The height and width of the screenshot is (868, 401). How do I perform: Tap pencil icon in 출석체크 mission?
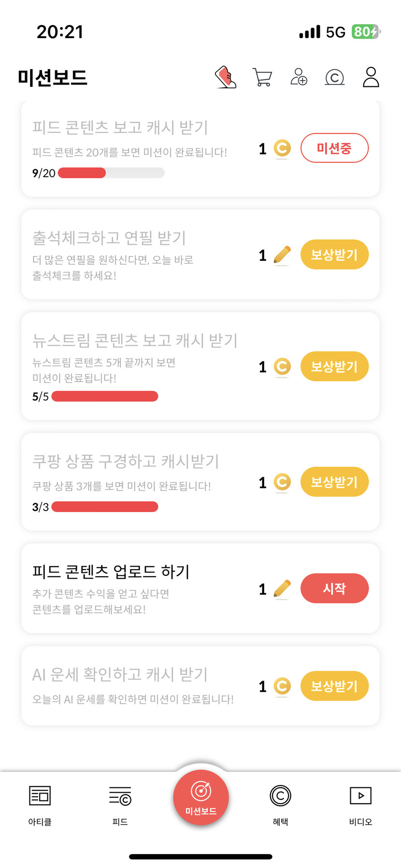(x=282, y=255)
